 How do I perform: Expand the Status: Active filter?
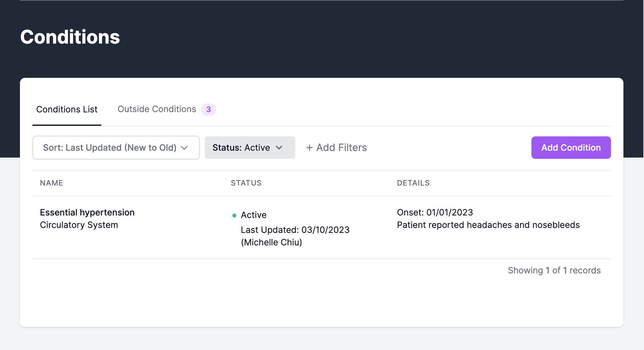241,148
